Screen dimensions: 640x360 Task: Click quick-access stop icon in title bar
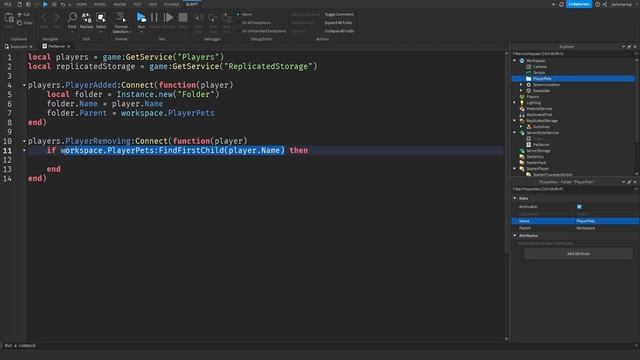(x=54, y=4)
